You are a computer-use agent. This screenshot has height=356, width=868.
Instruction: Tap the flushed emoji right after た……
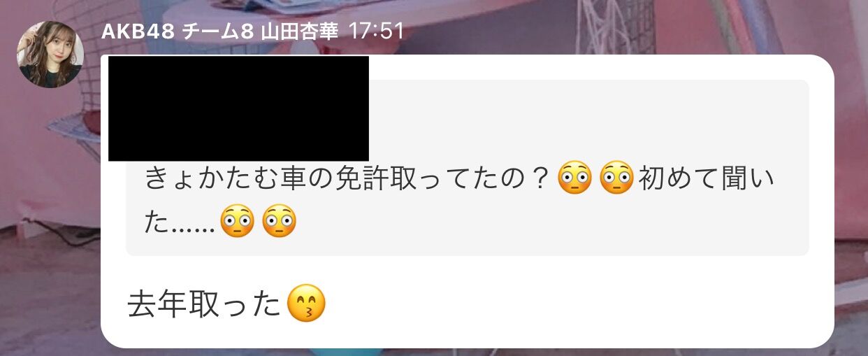coord(237,222)
